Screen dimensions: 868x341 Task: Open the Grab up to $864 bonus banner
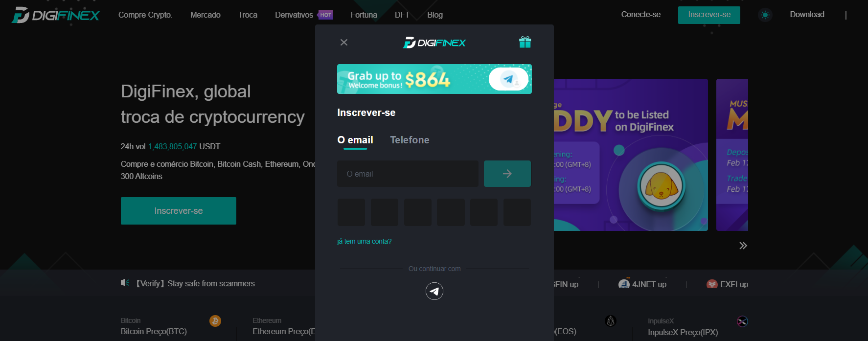[434, 79]
